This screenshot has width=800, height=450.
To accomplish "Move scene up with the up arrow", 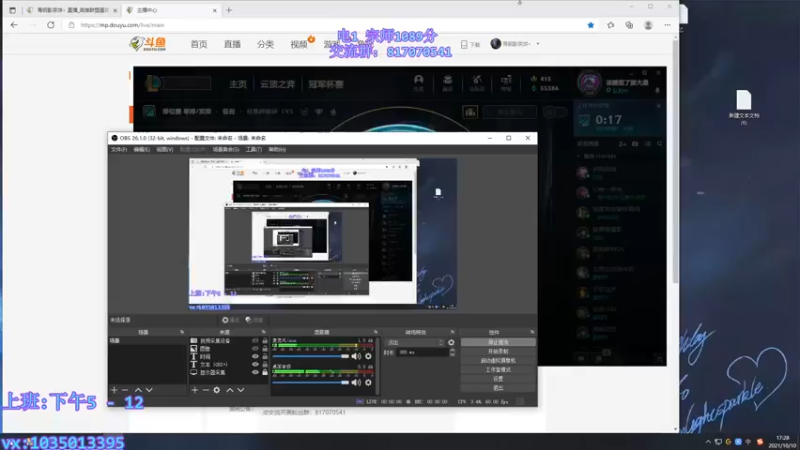I will pyautogui.click(x=138, y=390).
